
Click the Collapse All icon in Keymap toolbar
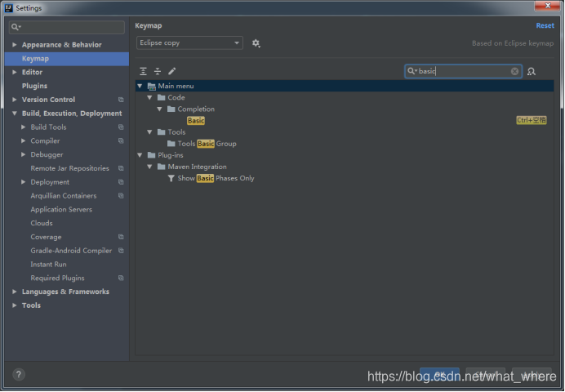pos(158,71)
